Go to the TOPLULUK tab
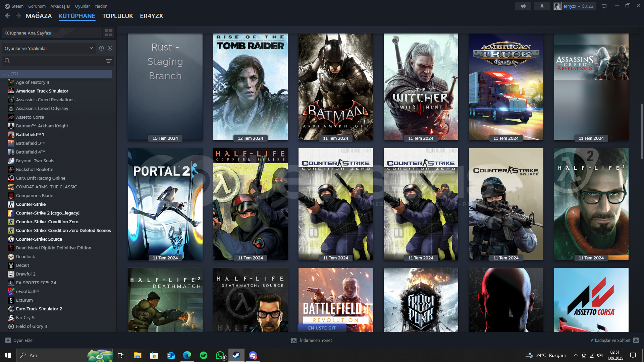The width and height of the screenshot is (644, 362). pos(118,16)
